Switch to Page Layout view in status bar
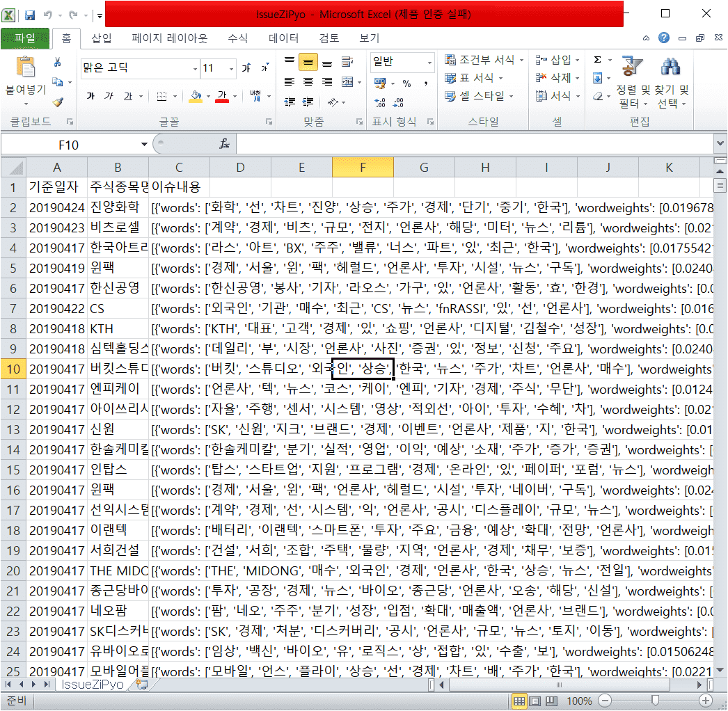The width and height of the screenshot is (728, 711). click(x=535, y=701)
